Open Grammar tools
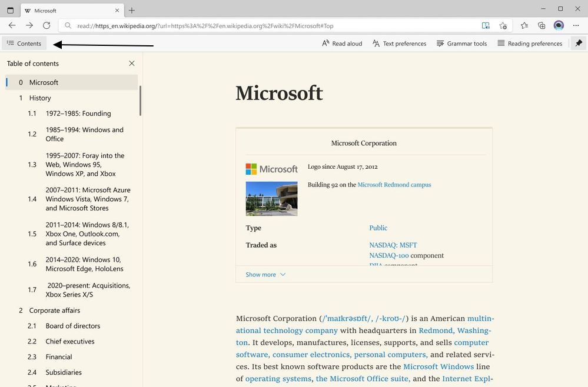Image resolution: width=588 pixels, height=387 pixels. [x=461, y=44]
